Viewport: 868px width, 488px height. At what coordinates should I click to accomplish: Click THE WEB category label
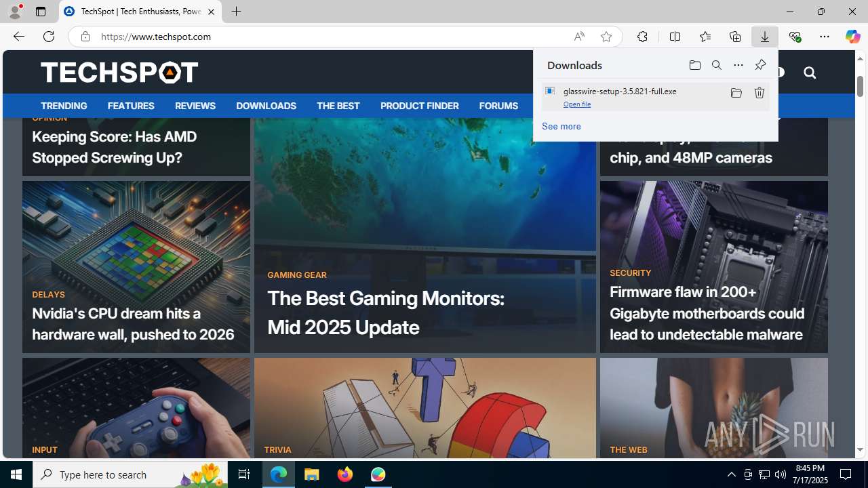(x=629, y=450)
